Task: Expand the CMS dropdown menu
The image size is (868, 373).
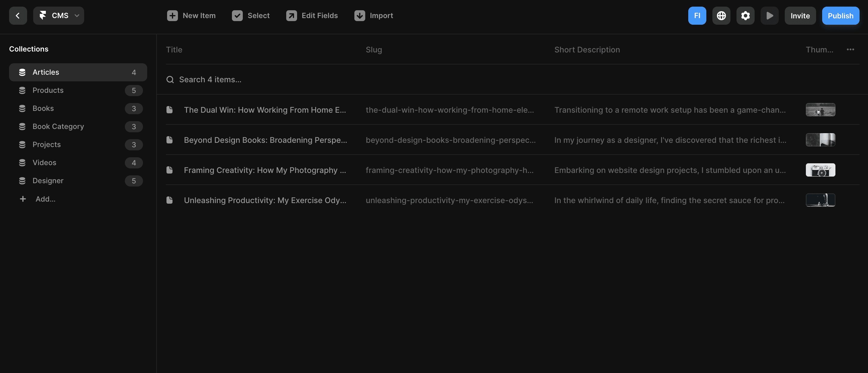Action: point(77,15)
